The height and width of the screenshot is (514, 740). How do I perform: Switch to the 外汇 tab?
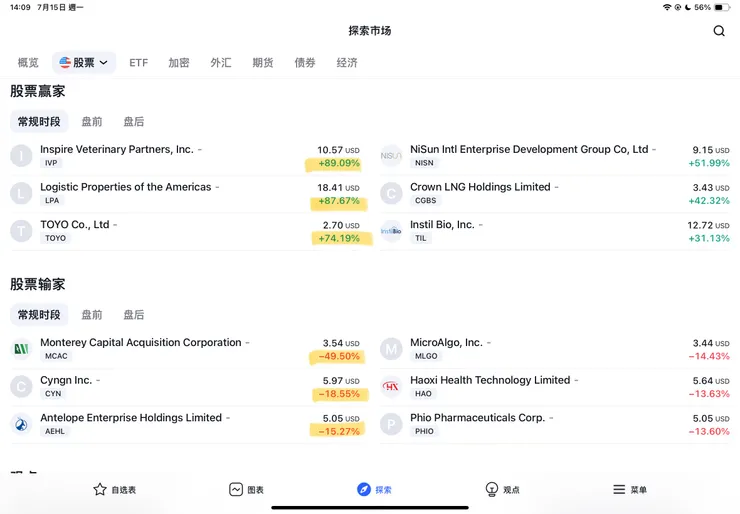pyautogui.click(x=221, y=63)
